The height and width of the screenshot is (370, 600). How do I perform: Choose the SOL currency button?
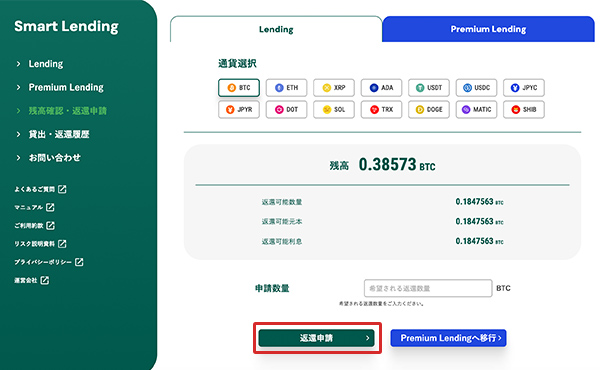[334, 109]
